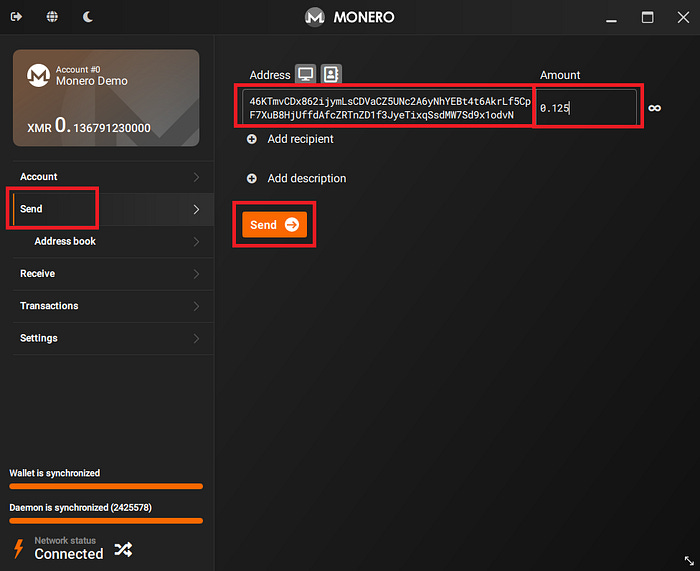
Task: Close the Monero window
Action: tap(683, 17)
